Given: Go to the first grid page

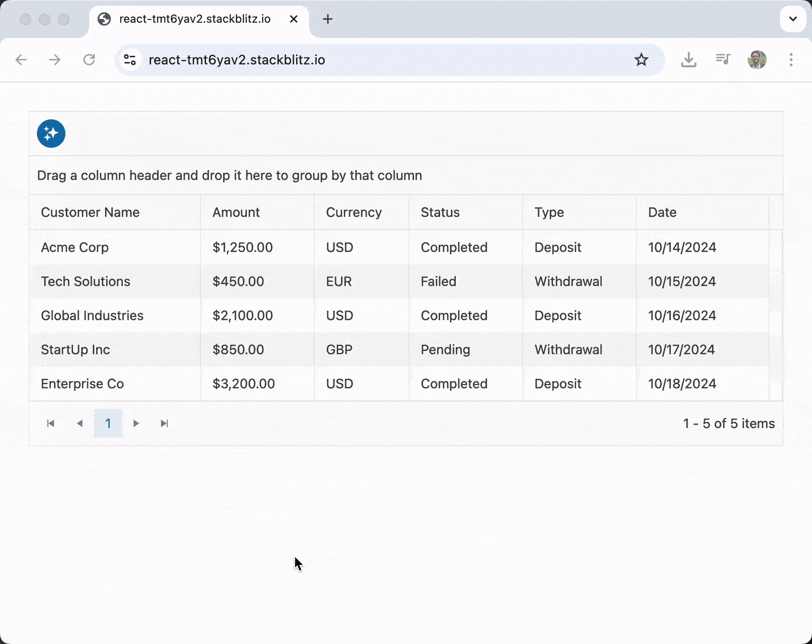Looking at the screenshot, I should click(x=51, y=423).
